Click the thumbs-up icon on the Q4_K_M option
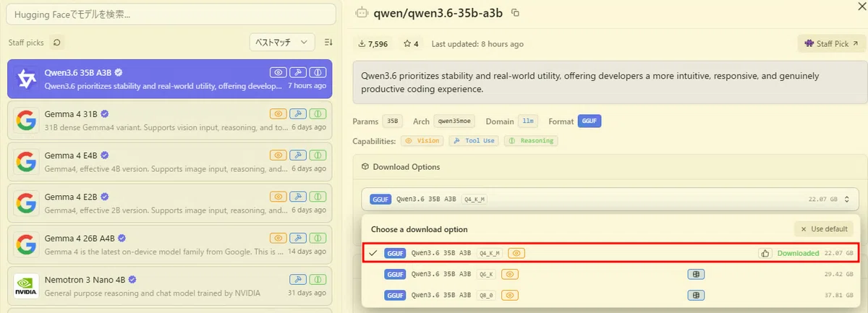868x313 pixels. pyautogui.click(x=765, y=253)
